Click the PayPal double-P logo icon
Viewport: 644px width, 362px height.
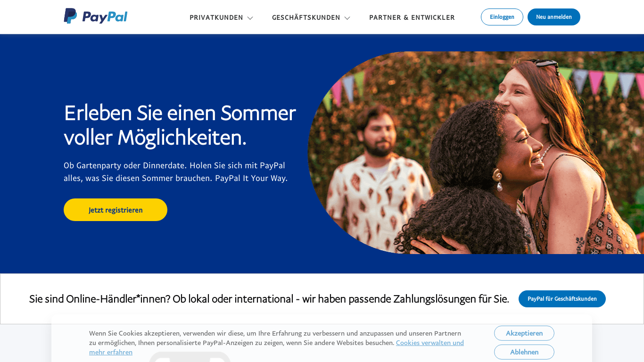click(x=70, y=16)
